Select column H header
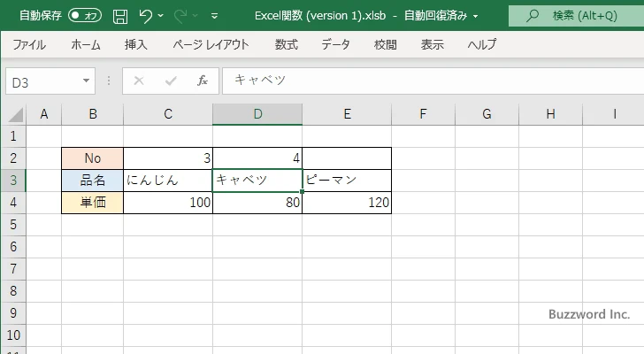This screenshot has width=644, height=354. click(x=551, y=114)
